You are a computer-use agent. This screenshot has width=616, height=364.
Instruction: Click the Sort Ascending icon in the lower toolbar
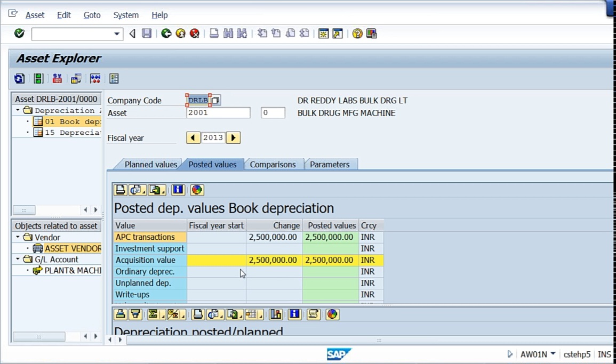pos(120,314)
